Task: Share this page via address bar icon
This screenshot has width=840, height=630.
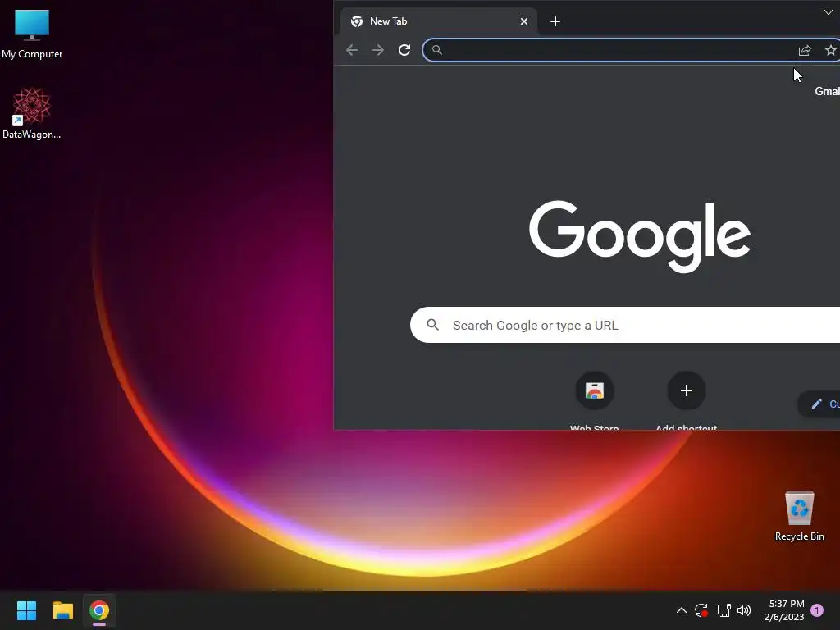Action: (x=805, y=50)
